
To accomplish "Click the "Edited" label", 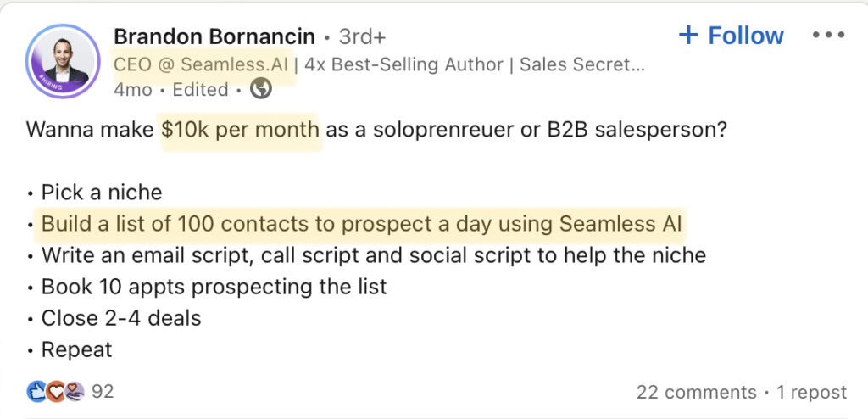I will click(x=200, y=90).
